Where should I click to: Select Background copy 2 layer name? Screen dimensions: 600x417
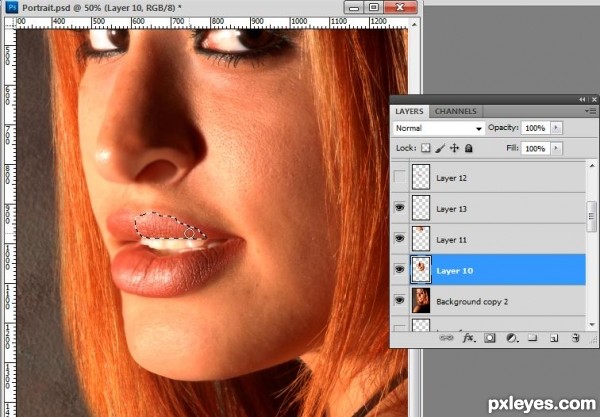pos(472,302)
